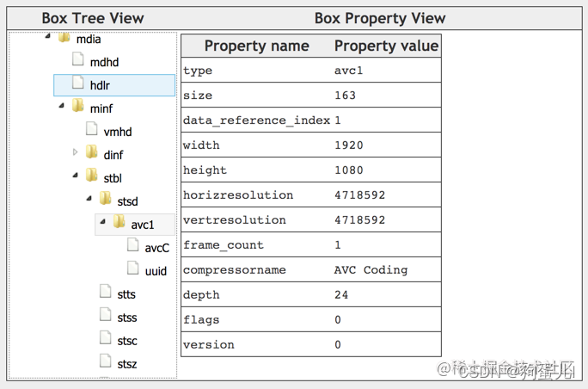Click the horizresolution value 4718592
The image size is (588, 389).
(359, 194)
